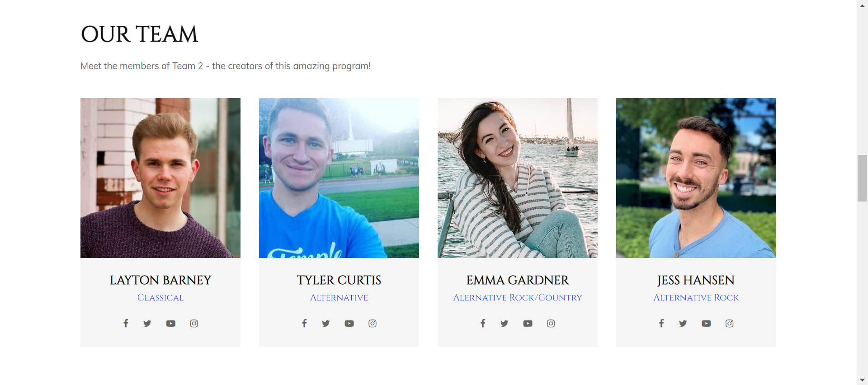Open Layton Barney's Twitter icon
The width and height of the screenshot is (868, 385).
point(147,324)
